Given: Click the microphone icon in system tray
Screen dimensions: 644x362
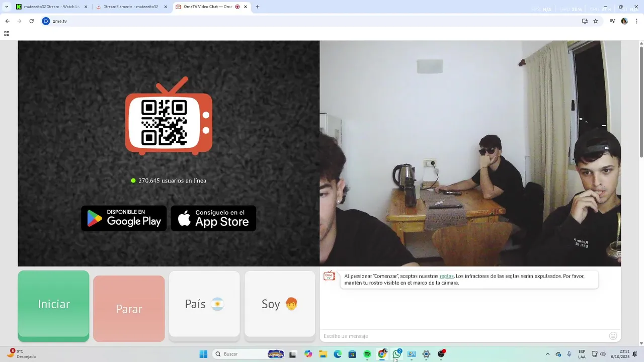Looking at the screenshot, I should pos(569,354).
